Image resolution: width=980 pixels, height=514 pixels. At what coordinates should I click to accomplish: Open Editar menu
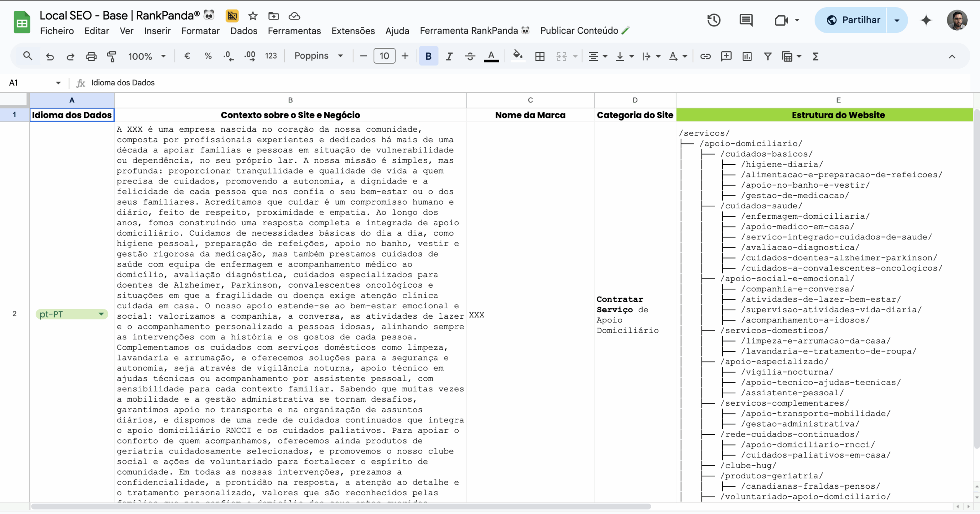[96, 31]
